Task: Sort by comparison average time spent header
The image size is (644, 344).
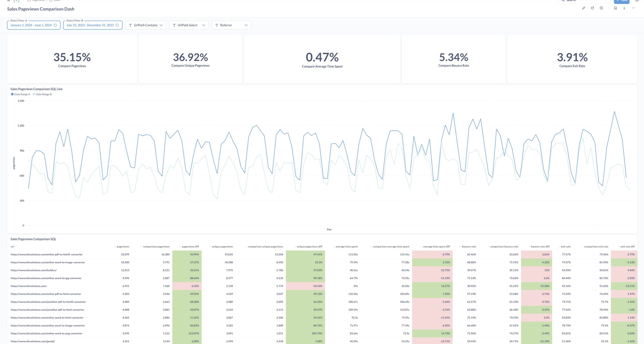Action: tap(390, 247)
